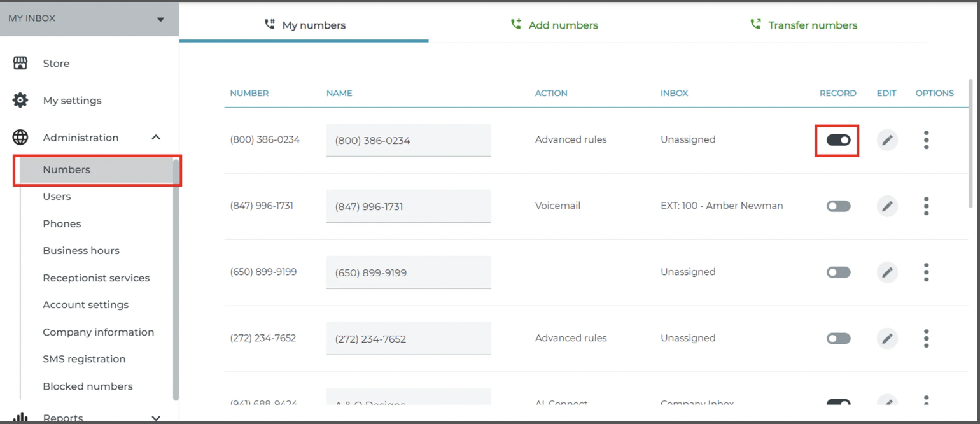Click the Reports bar chart icon
Viewport: 980px width, 424px height.
click(x=20, y=418)
